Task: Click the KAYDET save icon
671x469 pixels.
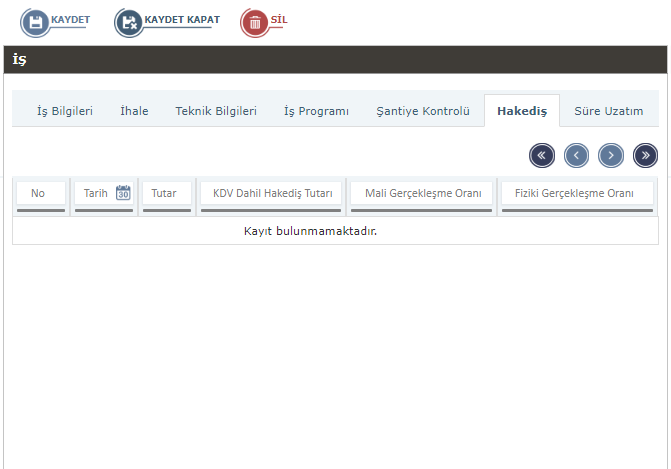Action: (35, 22)
